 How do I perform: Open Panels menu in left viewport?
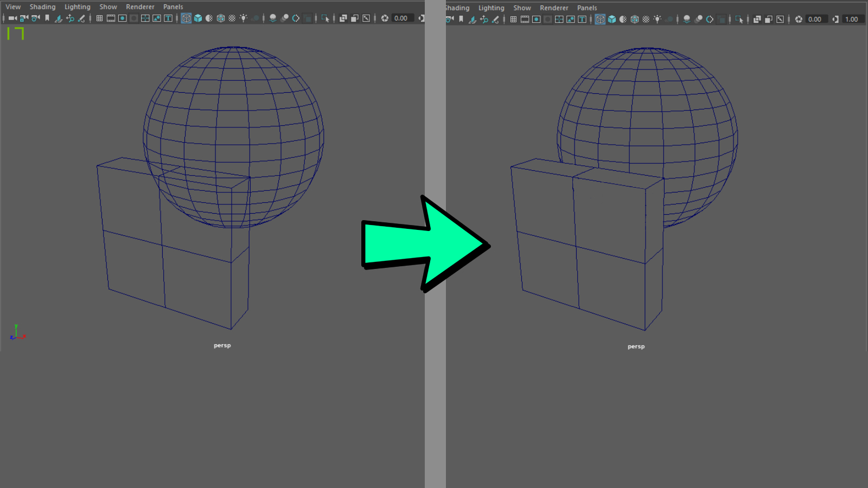pyautogui.click(x=173, y=7)
